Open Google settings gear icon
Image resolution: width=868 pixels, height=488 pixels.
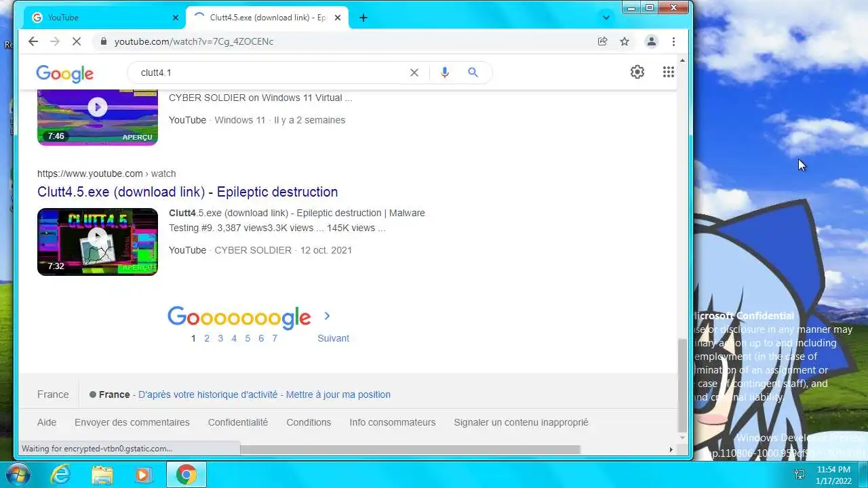[x=637, y=72]
